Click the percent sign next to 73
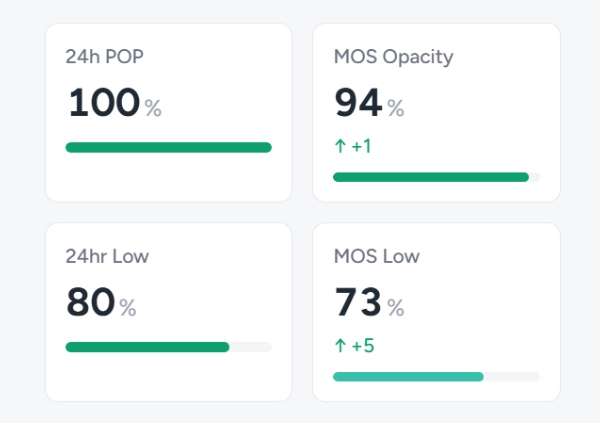Viewport: 600px width, 423px height. pos(396,308)
